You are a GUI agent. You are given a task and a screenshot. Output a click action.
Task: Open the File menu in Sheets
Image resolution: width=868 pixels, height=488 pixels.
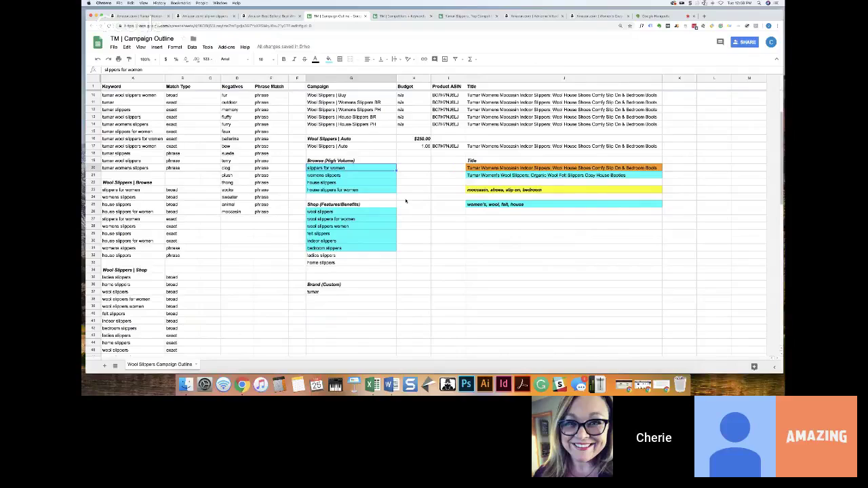[x=114, y=47]
